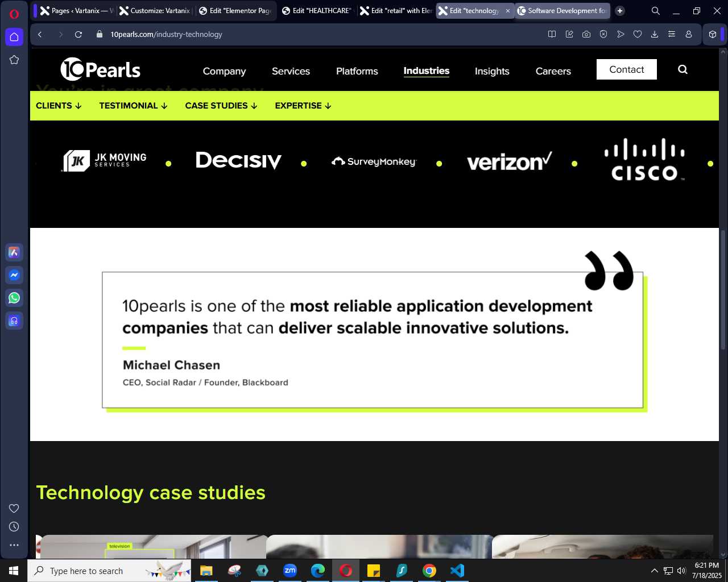The height and width of the screenshot is (582, 728).
Task: Click the page vertical scrollbar thumb
Action: pyautogui.click(x=723, y=290)
